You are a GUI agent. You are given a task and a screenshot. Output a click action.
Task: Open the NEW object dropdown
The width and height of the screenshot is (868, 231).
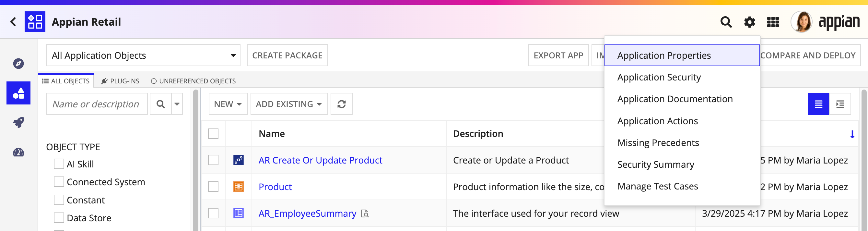click(228, 104)
